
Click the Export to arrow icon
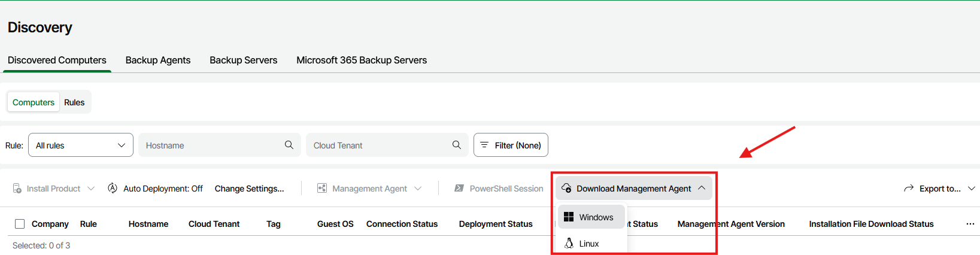pyautogui.click(x=909, y=189)
